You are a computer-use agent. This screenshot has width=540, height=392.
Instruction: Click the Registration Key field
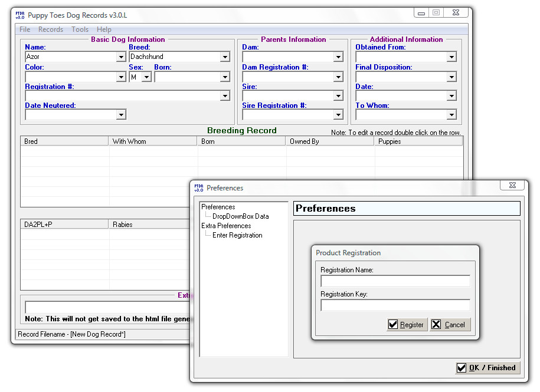point(395,305)
